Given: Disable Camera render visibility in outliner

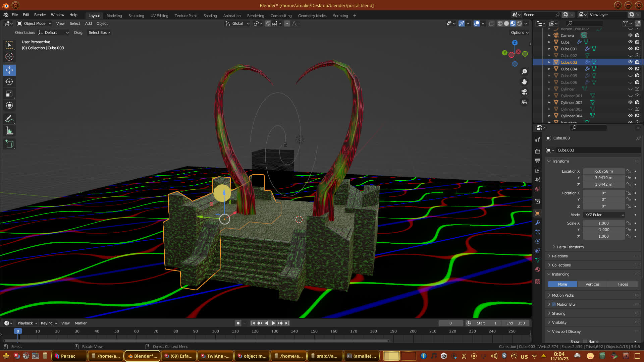Looking at the screenshot, I should click(637, 35).
